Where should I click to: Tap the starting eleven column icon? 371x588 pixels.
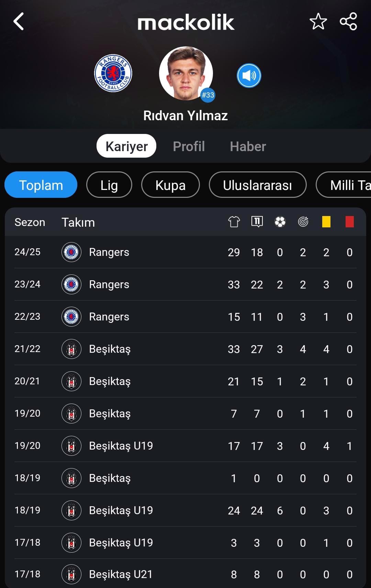tap(257, 222)
